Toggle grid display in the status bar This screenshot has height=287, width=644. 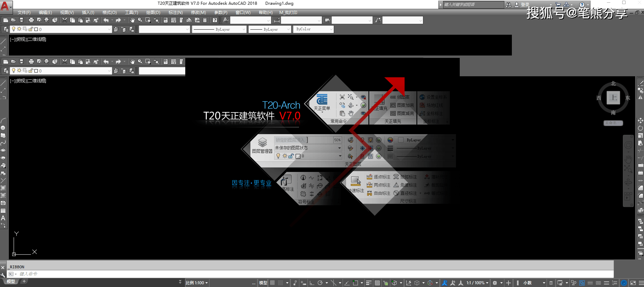tap(272, 283)
